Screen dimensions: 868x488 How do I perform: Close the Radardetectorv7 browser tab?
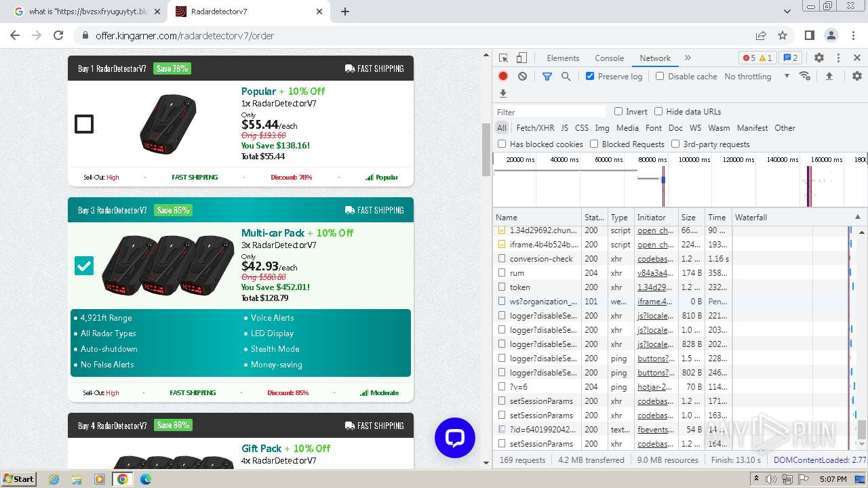[320, 12]
